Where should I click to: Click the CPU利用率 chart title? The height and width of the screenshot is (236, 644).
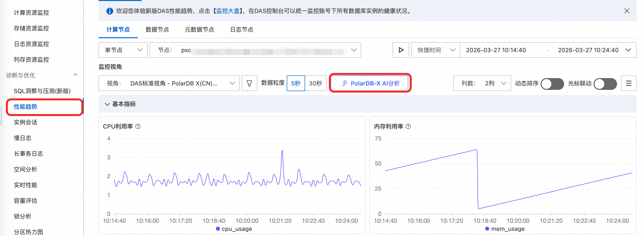(118, 126)
